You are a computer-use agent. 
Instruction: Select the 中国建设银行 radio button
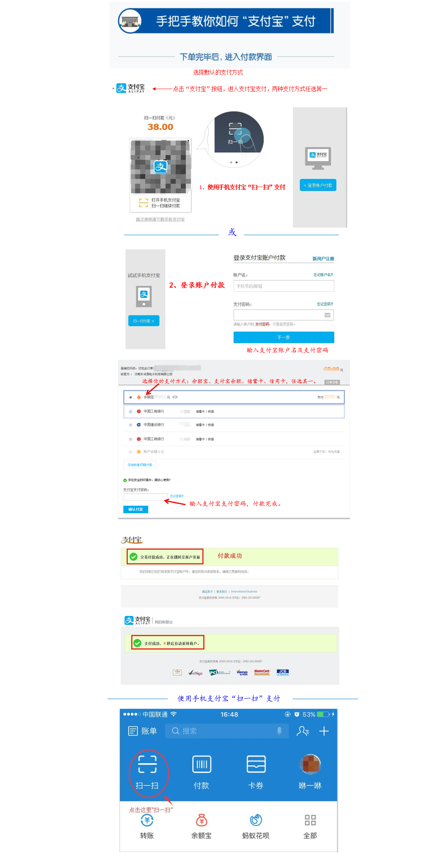131,425
